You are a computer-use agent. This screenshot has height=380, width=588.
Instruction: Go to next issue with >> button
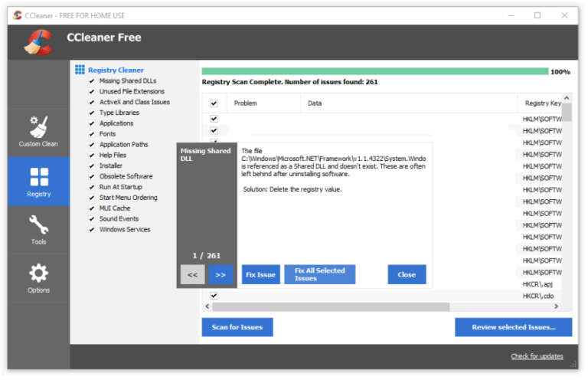pyautogui.click(x=220, y=275)
